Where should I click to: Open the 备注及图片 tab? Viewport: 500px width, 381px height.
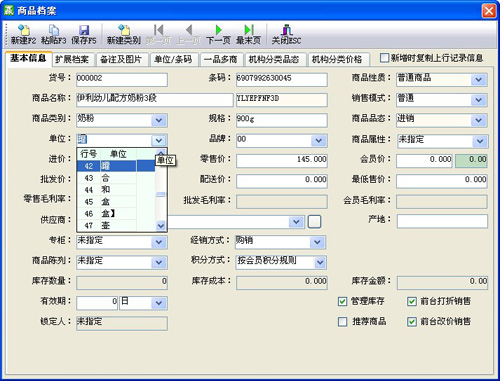click(121, 60)
